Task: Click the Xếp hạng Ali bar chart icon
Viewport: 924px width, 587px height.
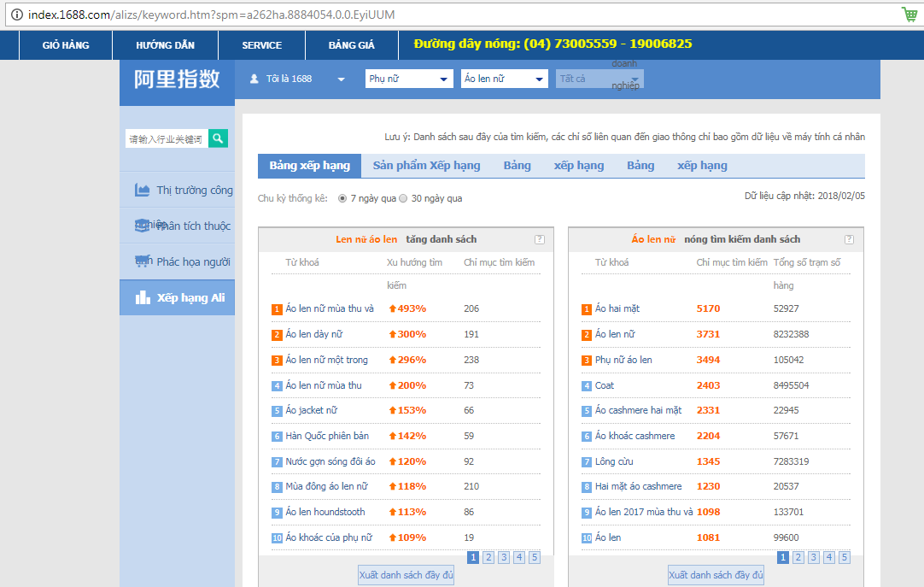Action: coord(143,297)
